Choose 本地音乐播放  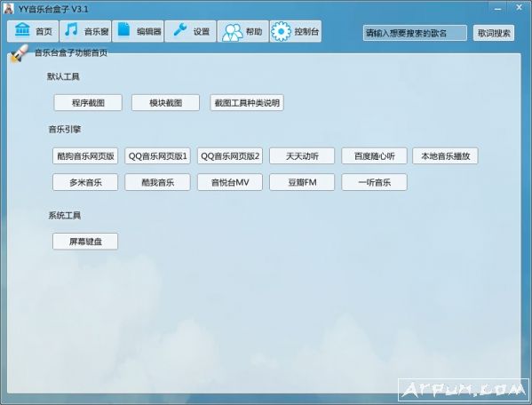point(445,156)
